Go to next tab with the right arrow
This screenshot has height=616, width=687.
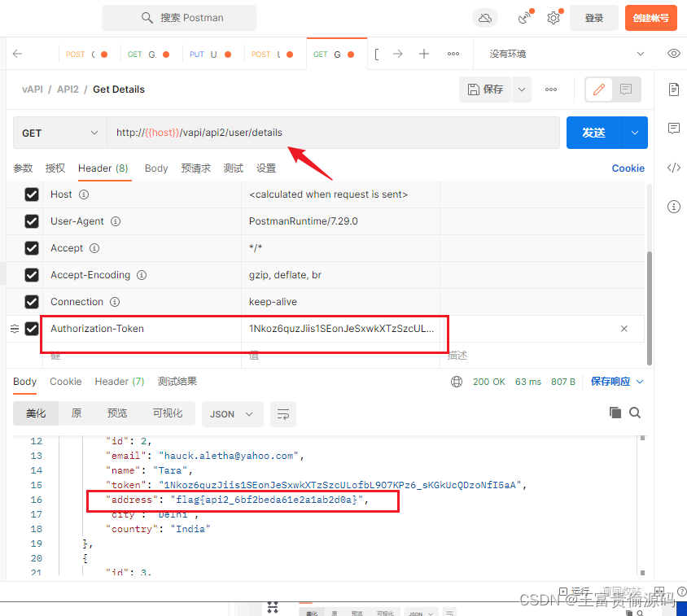pyautogui.click(x=397, y=54)
